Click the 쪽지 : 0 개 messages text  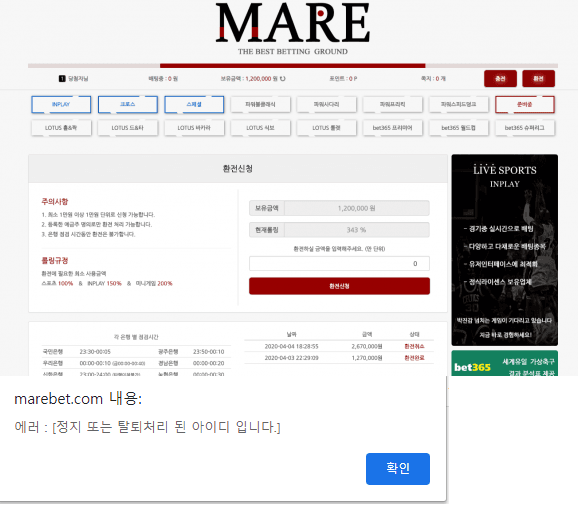click(x=433, y=79)
